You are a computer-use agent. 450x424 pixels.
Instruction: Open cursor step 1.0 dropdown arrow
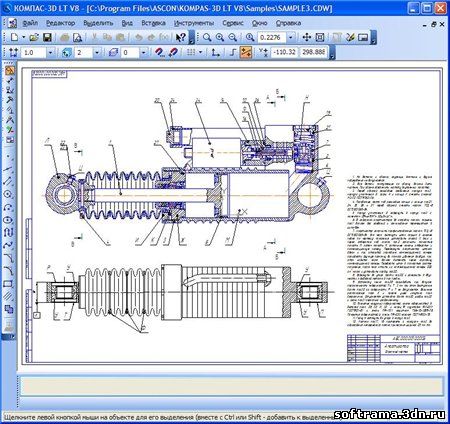(x=50, y=52)
